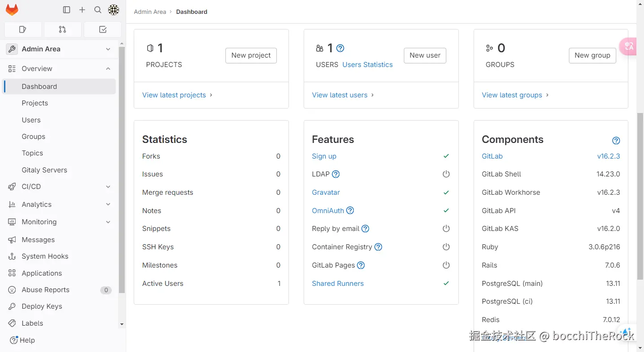Collapse the Overview sidebar section
The width and height of the screenshot is (644, 352).
(108, 68)
